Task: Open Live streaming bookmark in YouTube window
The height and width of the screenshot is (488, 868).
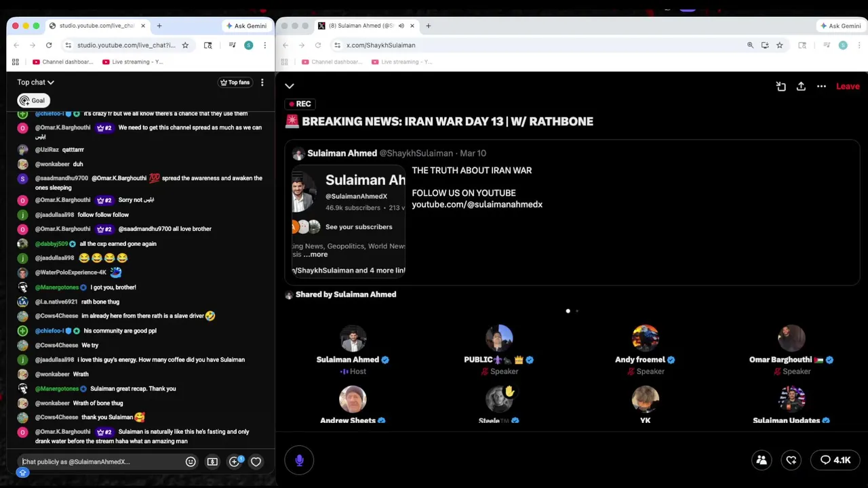Action: (x=132, y=62)
